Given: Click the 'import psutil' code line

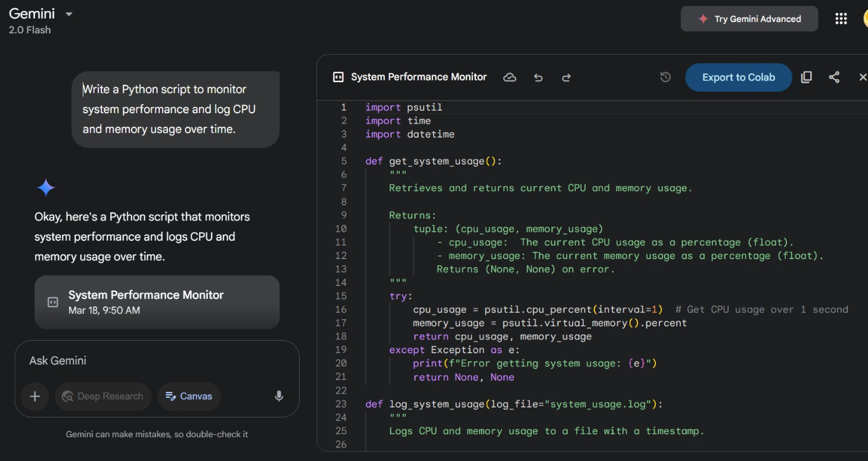Looking at the screenshot, I should point(404,108).
